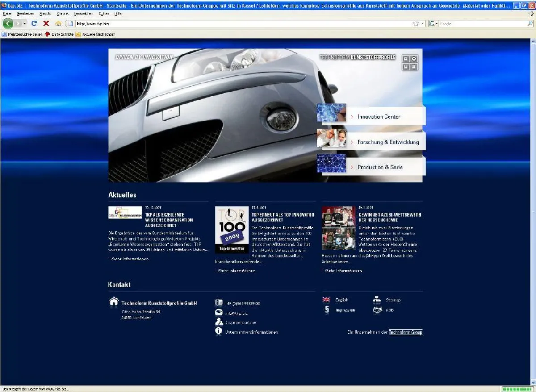Open the back/forward history dropdown arrow

[x=25, y=23]
